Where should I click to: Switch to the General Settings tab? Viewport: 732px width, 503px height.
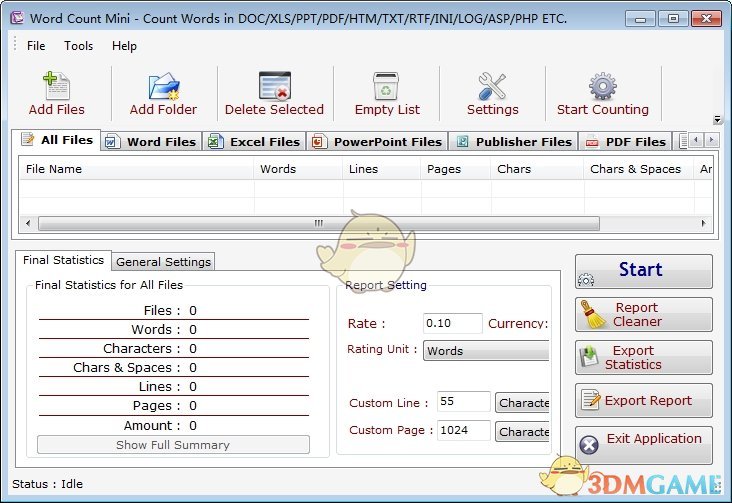pos(163,262)
